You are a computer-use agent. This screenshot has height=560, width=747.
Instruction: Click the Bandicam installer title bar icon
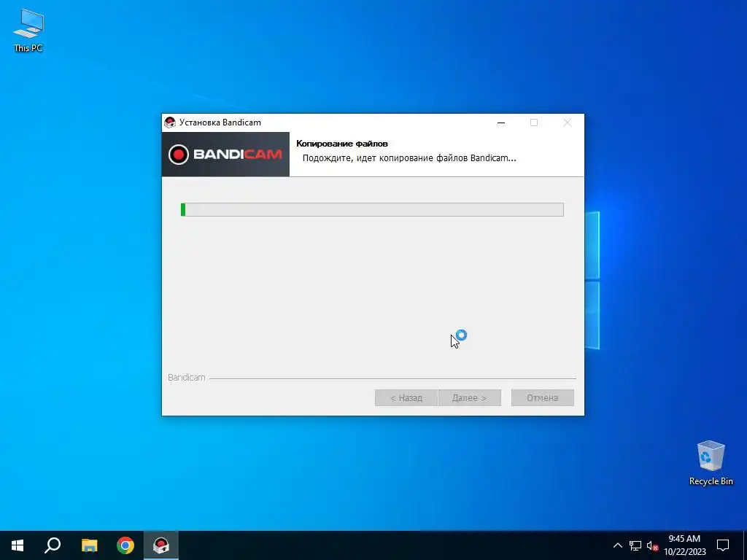click(x=169, y=122)
